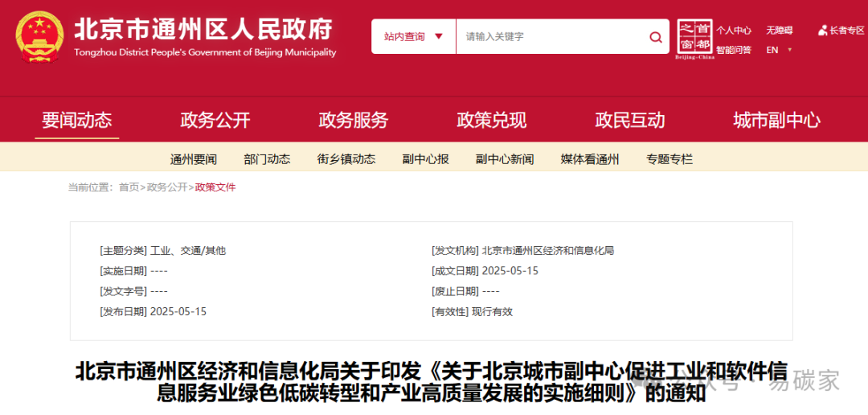Click the 请输入关键字 search input field
This screenshot has width=868, height=415.
pos(551,36)
